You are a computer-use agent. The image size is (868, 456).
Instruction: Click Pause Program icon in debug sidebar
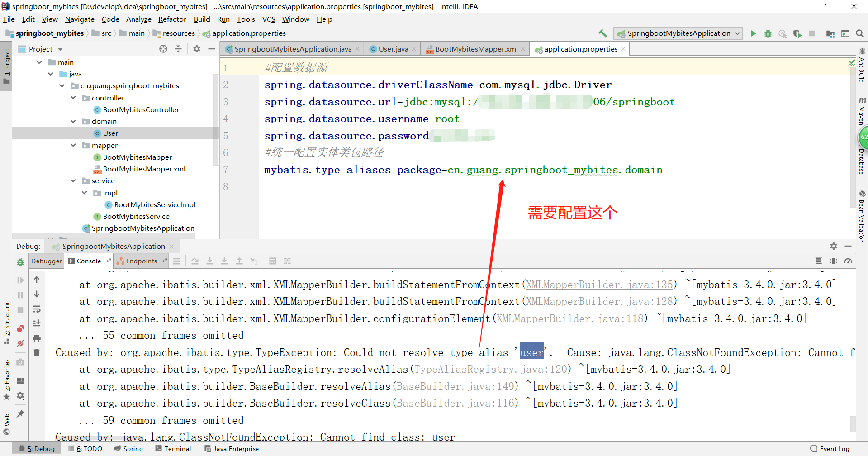[x=20, y=295]
